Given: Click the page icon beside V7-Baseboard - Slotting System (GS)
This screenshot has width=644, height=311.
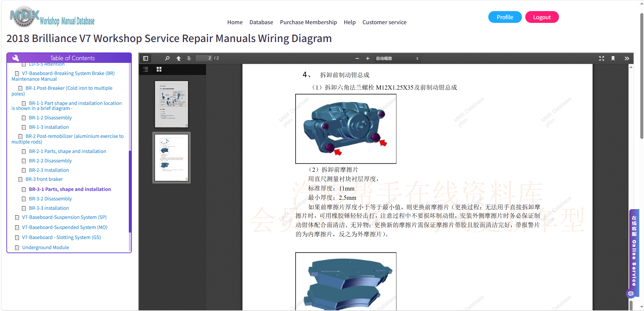Looking at the screenshot, I should pos(17,238).
